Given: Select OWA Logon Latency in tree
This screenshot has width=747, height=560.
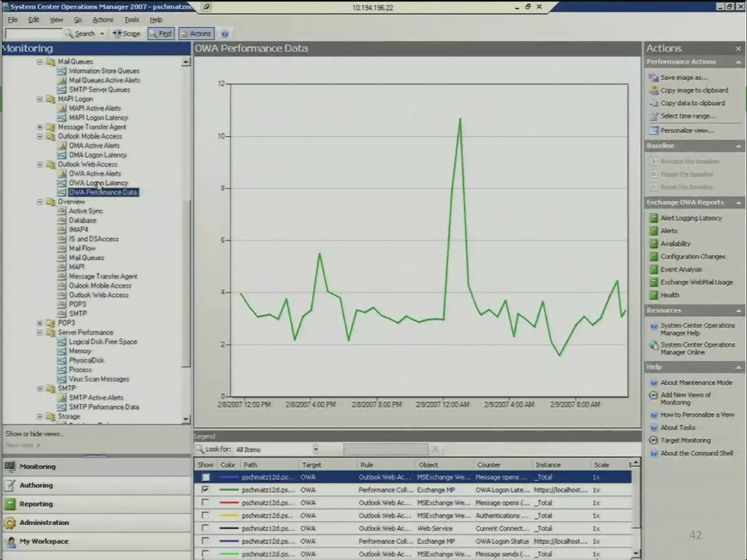Looking at the screenshot, I should point(98,183).
